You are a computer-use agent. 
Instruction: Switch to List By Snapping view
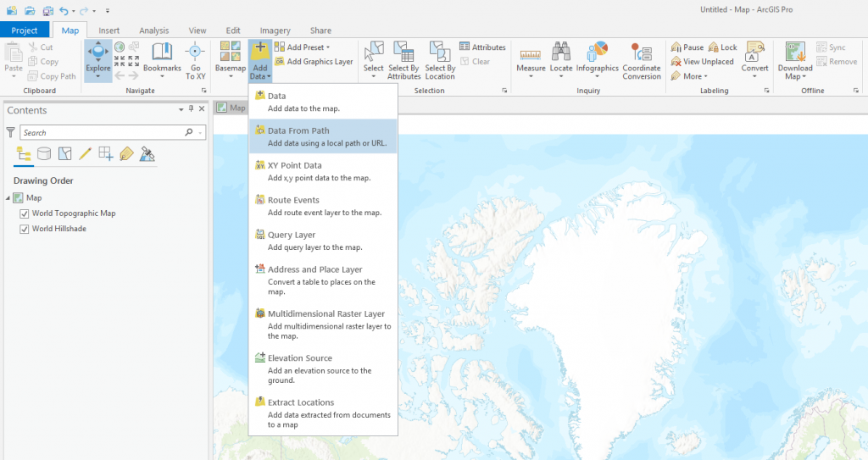tap(106, 154)
